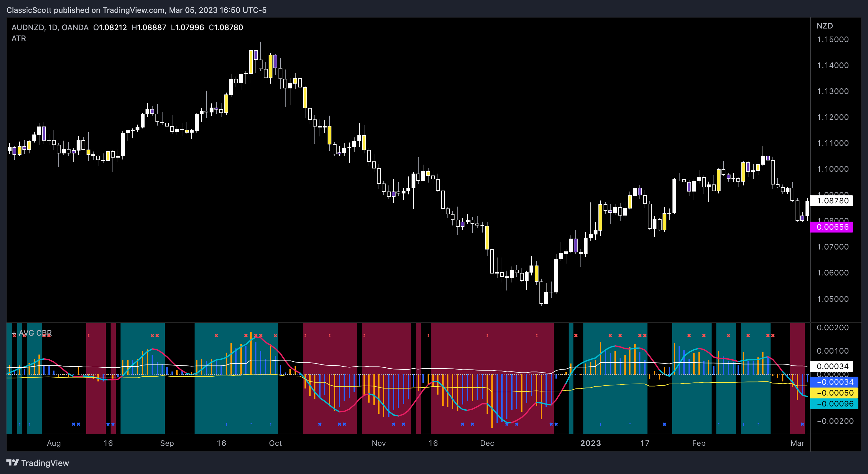Click the ATR indicator label

(19, 38)
